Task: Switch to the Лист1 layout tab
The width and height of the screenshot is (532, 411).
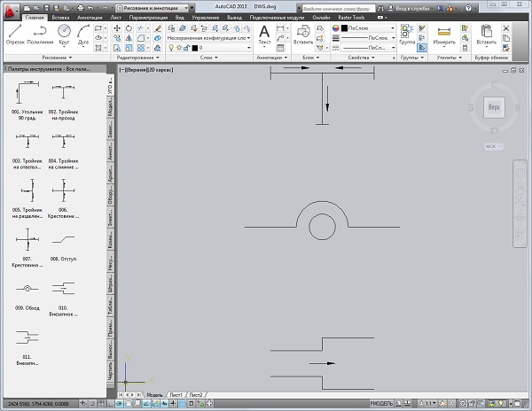Action: pyautogui.click(x=176, y=393)
